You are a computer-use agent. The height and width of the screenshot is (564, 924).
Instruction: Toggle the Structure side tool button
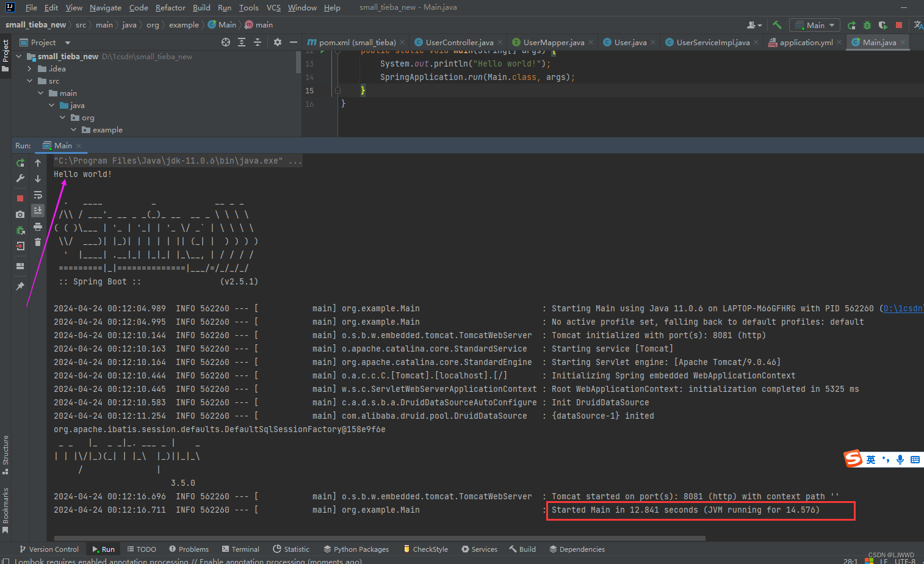[x=5, y=455]
